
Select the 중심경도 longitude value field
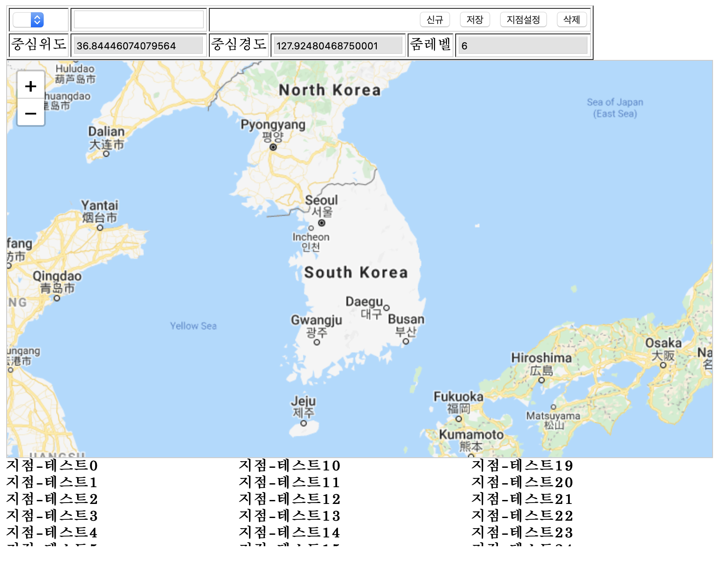[x=338, y=45]
